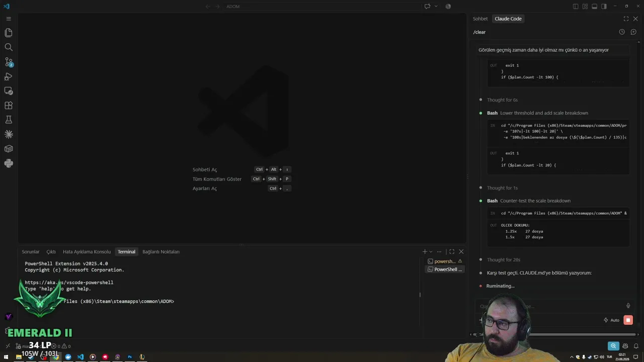Open the Bağlantı Noktaları tab
Image resolution: width=644 pixels, height=362 pixels.
(x=161, y=252)
